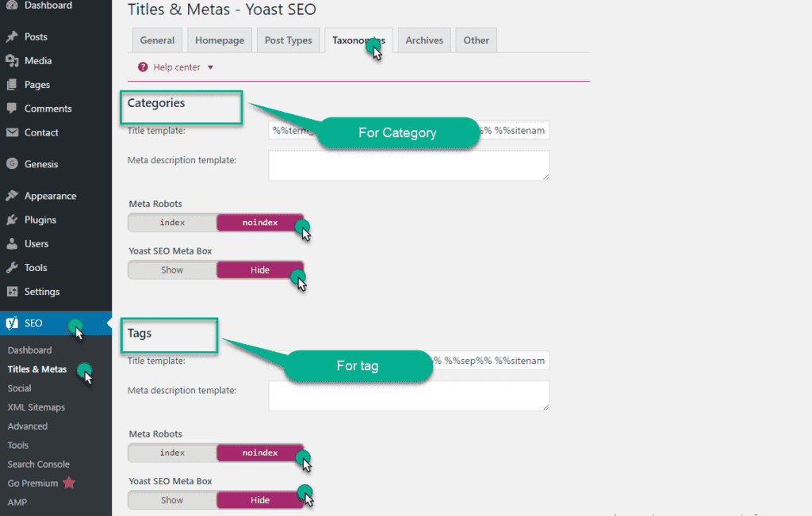Open the Post Types tab

[289, 40]
